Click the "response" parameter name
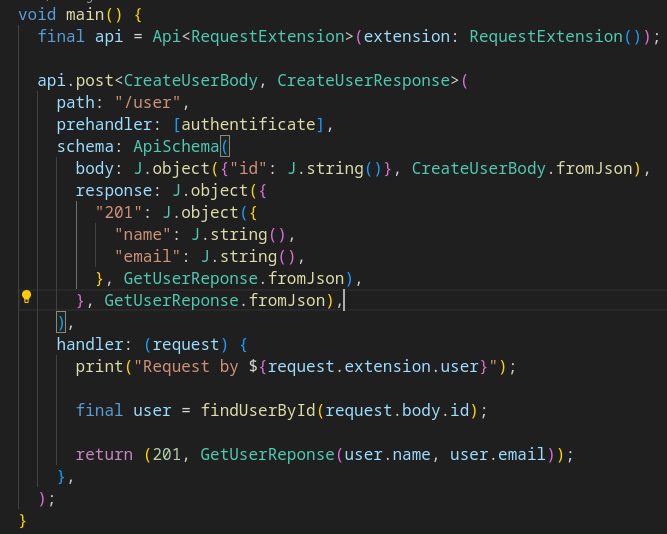The image size is (667, 534). click(x=114, y=191)
